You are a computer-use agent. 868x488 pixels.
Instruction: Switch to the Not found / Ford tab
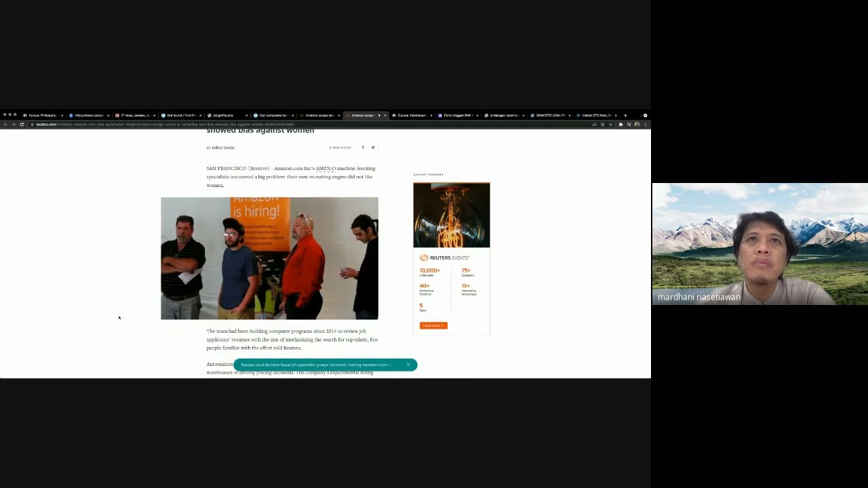click(x=181, y=115)
